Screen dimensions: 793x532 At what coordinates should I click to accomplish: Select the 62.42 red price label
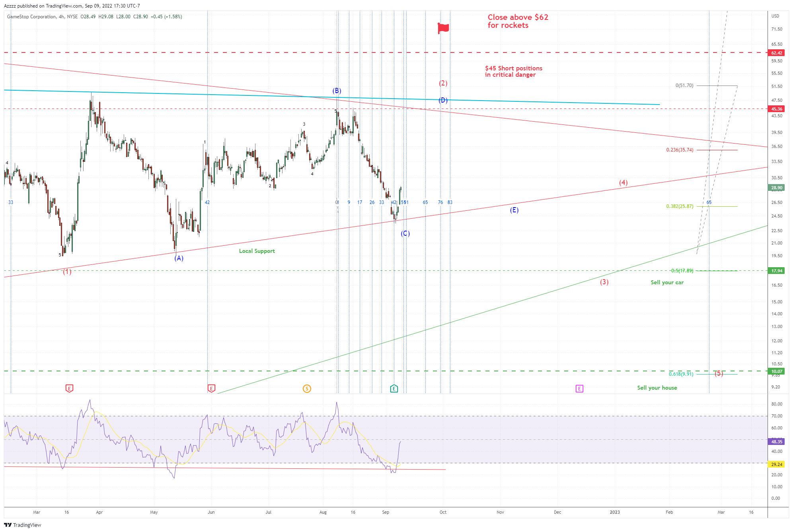(776, 52)
